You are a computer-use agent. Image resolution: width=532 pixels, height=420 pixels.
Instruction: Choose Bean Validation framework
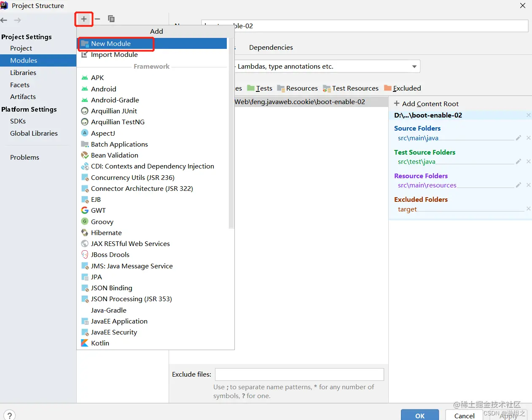coord(152,155)
